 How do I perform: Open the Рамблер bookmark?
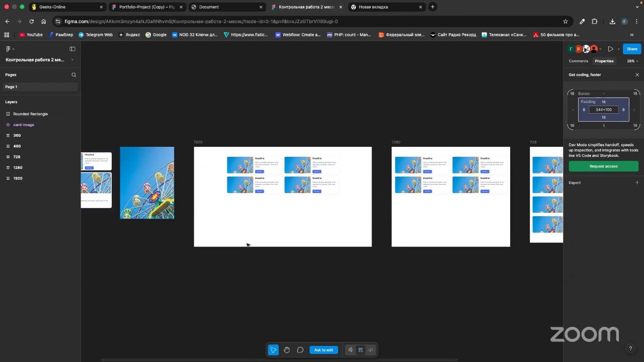61,35
